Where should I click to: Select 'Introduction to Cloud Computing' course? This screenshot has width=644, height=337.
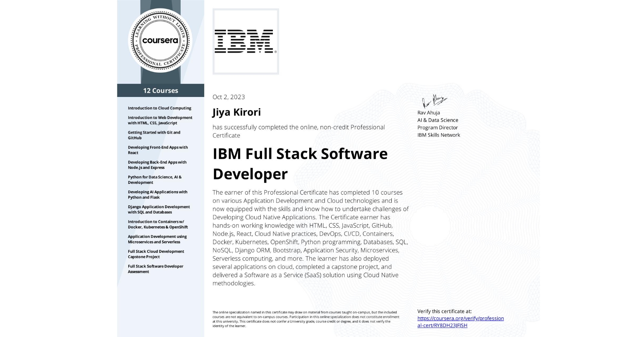coord(160,108)
